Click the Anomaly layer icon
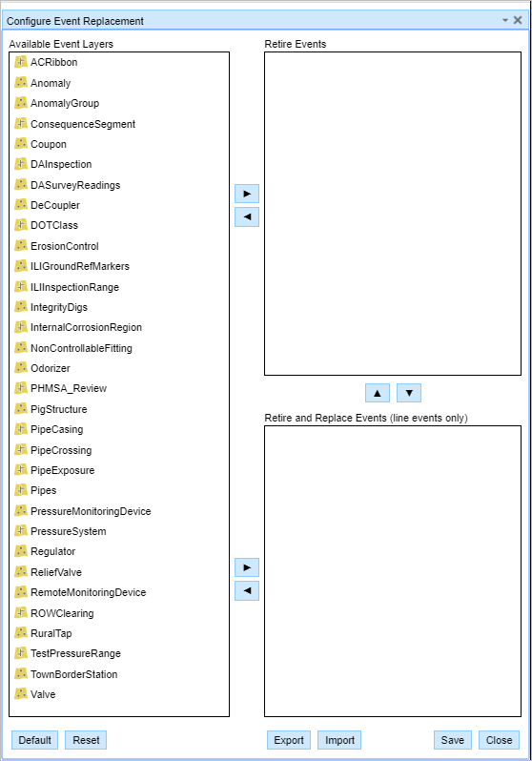This screenshot has height=761, width=532. tap(20, 83)
